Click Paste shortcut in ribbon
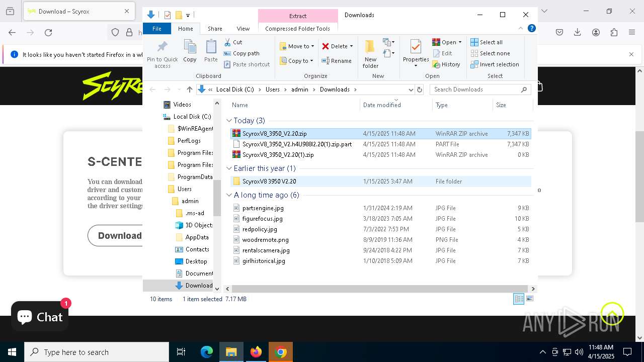Image resolution: width=644 pixels, height=362 pixels. [247, 64]
